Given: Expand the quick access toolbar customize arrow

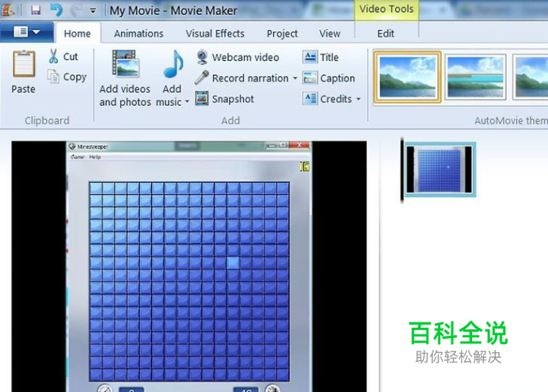Looking at the screenshot, I should [93, 11].
